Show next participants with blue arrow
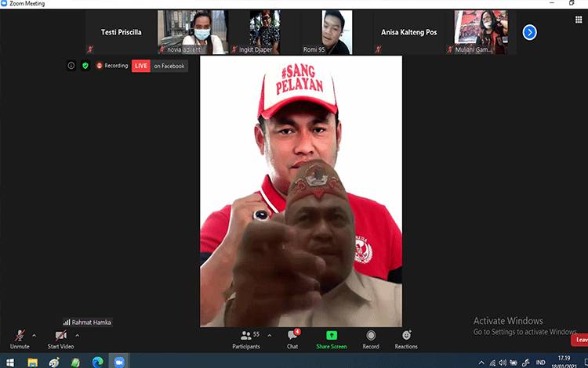Viewport: 588px width, 368px height. 529,32
